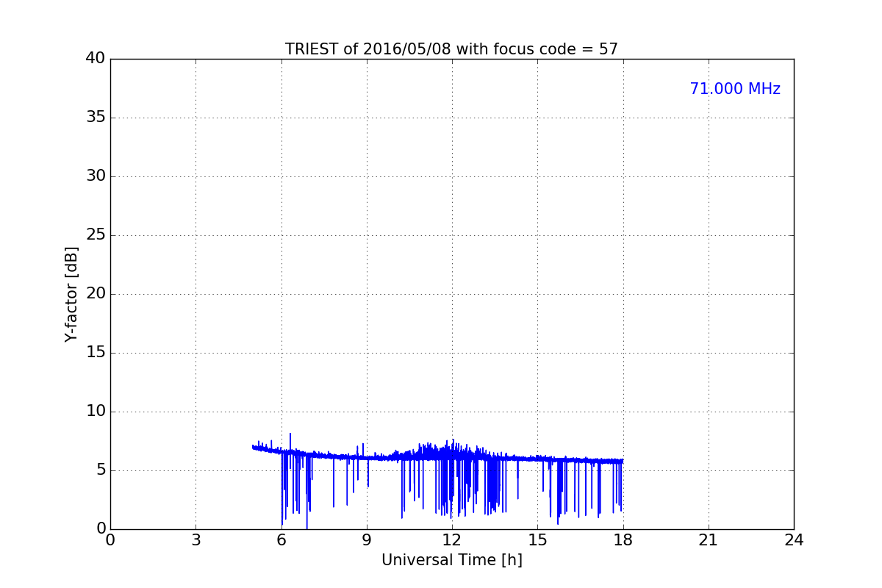Screen dimensions: 882x588
Task: Click the x-axis tick label 24
Action: [794, 540]
